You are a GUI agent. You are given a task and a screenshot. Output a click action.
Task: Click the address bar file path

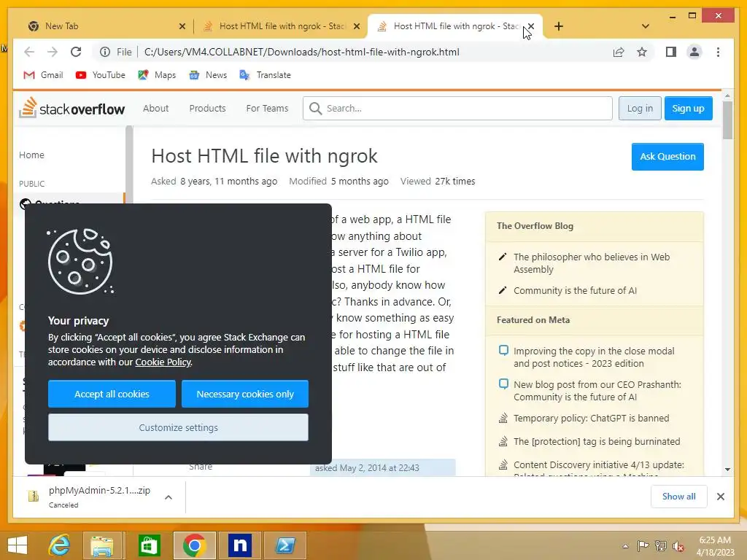[x=301, y=52]
